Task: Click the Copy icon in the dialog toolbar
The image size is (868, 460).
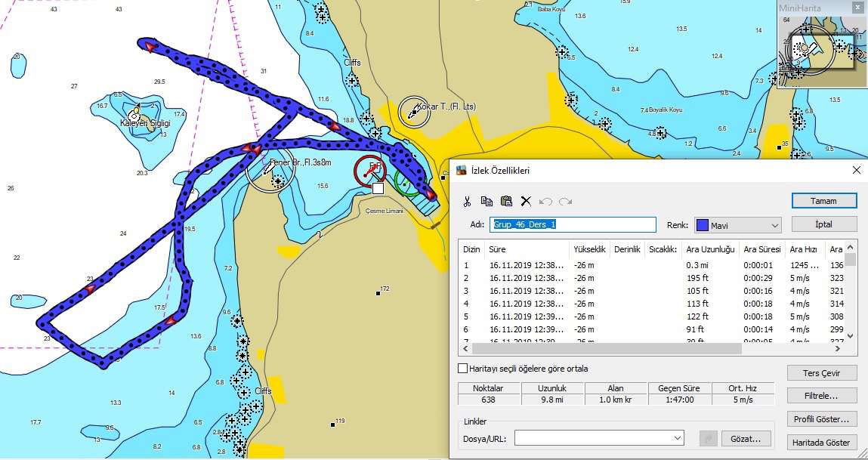Action: [x=487, y=202]
